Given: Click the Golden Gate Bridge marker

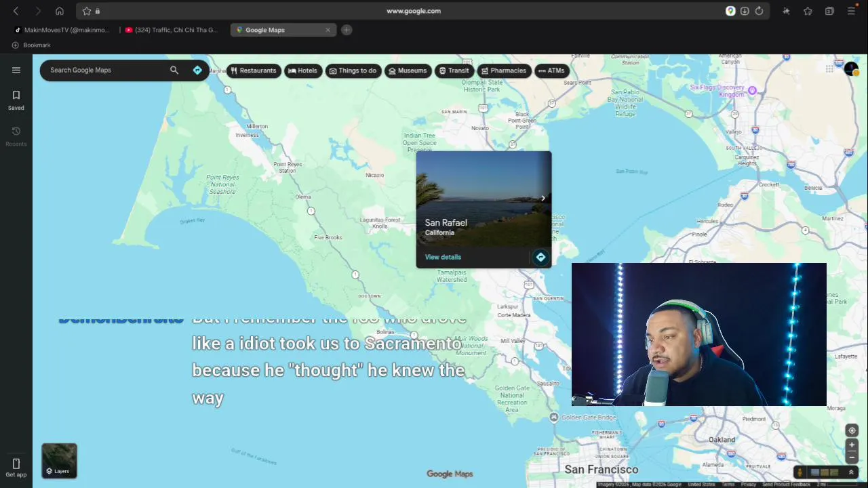Looking at the screenshot, I should [553, 418].
